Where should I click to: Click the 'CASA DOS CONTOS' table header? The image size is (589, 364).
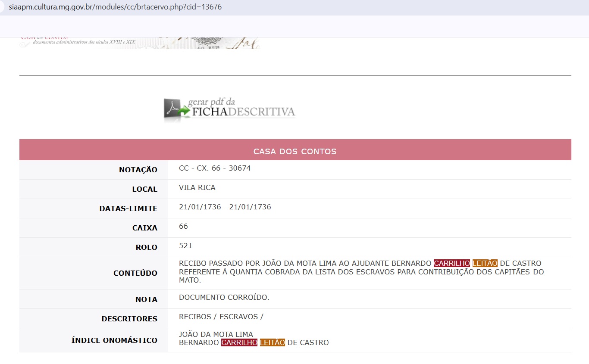tap(295, 151)
